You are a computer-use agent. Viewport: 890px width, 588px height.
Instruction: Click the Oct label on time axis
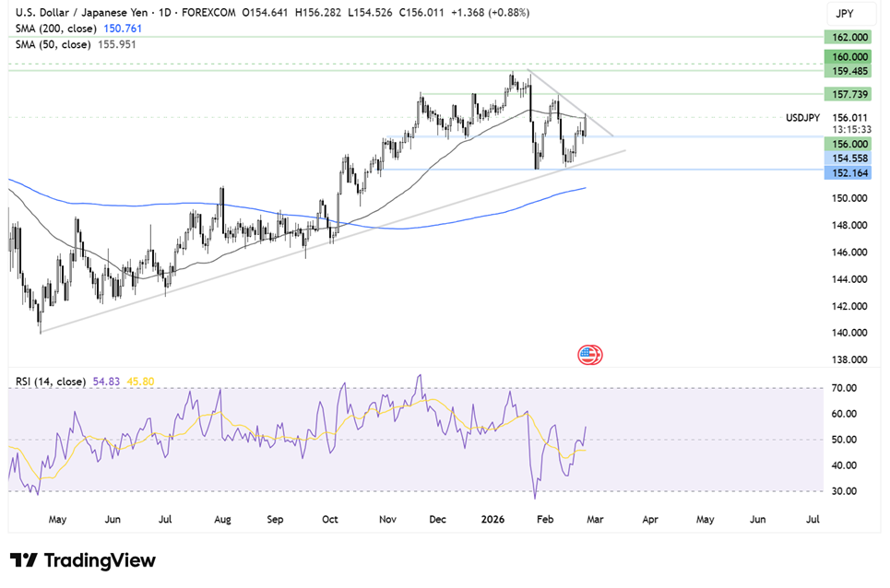[330, 520]
